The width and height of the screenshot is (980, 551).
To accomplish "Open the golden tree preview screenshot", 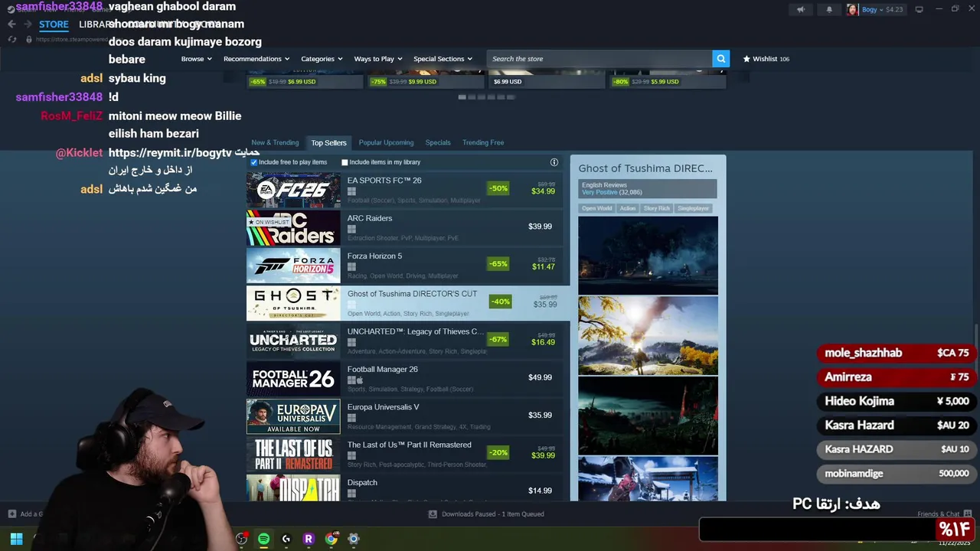I will [x=648, y=336].
